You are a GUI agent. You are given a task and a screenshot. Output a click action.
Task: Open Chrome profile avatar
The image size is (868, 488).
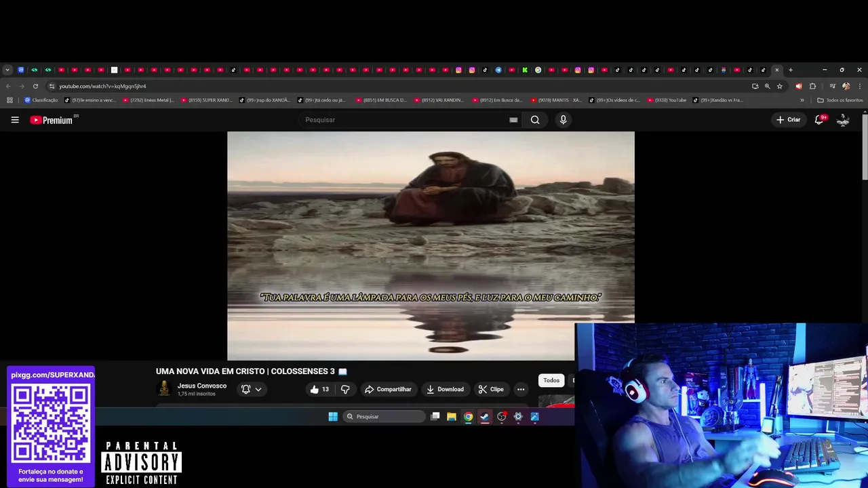pyautogui.click(x=846, y=86)
